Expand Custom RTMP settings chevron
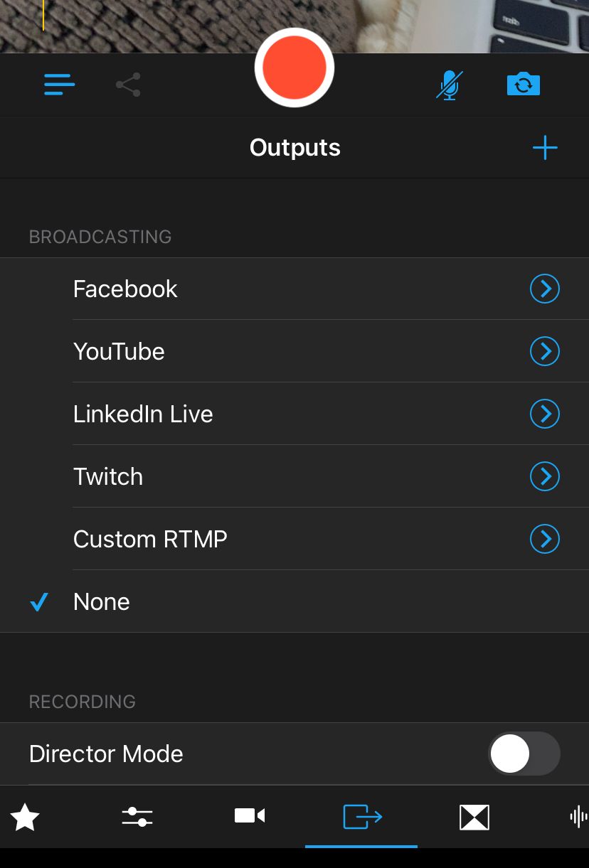Image resolution: width=589 pixels, height=868 pixels. [x=545, y=539]
